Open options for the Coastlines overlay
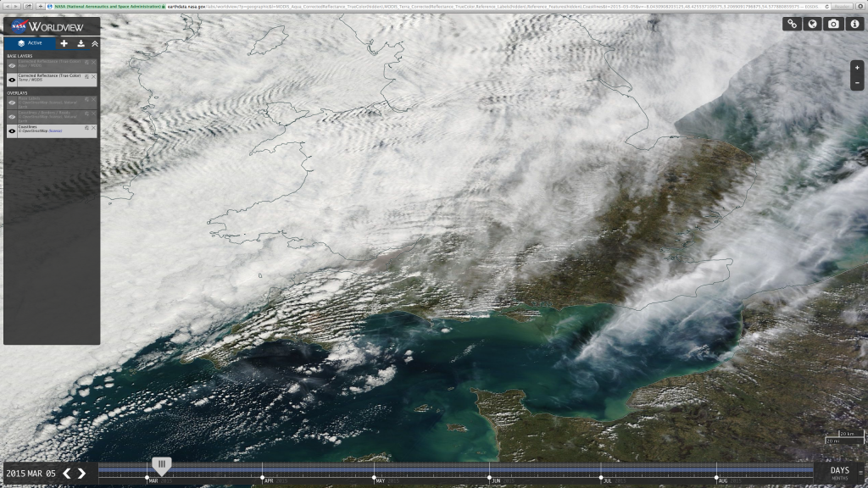Image resolution: width=868 pixels, height=488 pixels. pyautogui.click(x=87, y=128)
